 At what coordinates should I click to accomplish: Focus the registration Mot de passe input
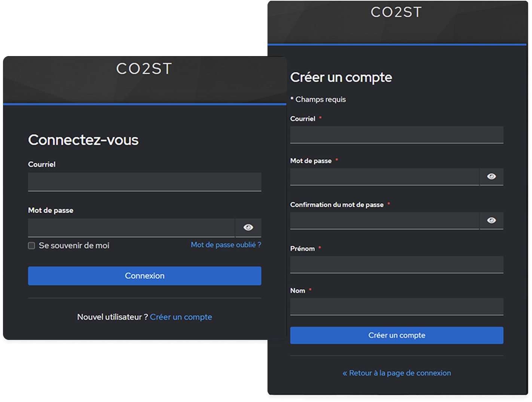pos(384,177)
